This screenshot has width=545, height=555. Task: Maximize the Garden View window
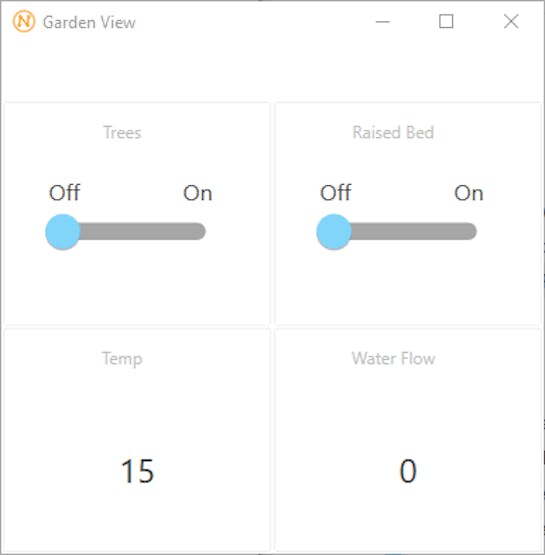point(446,21)
